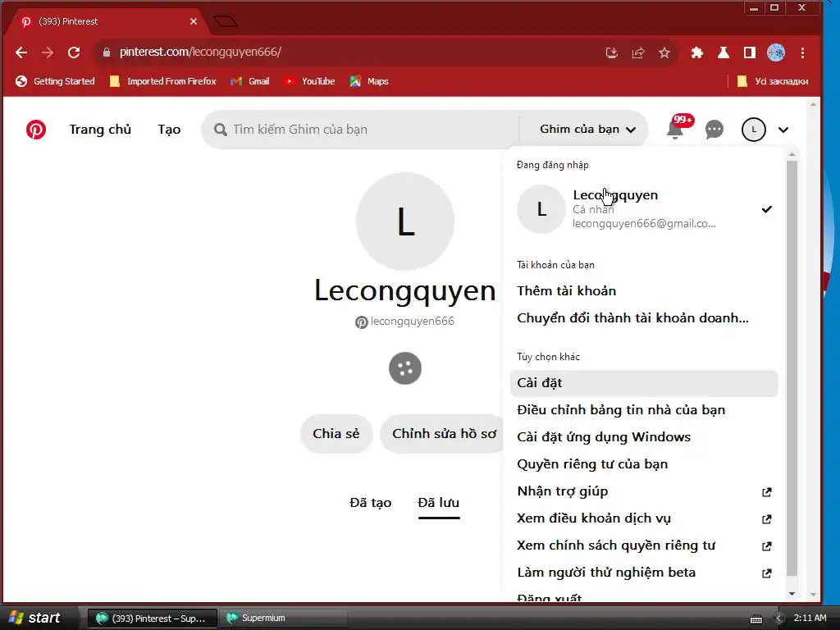Collapse the accounts menu chevron in header

pos(783,130)
